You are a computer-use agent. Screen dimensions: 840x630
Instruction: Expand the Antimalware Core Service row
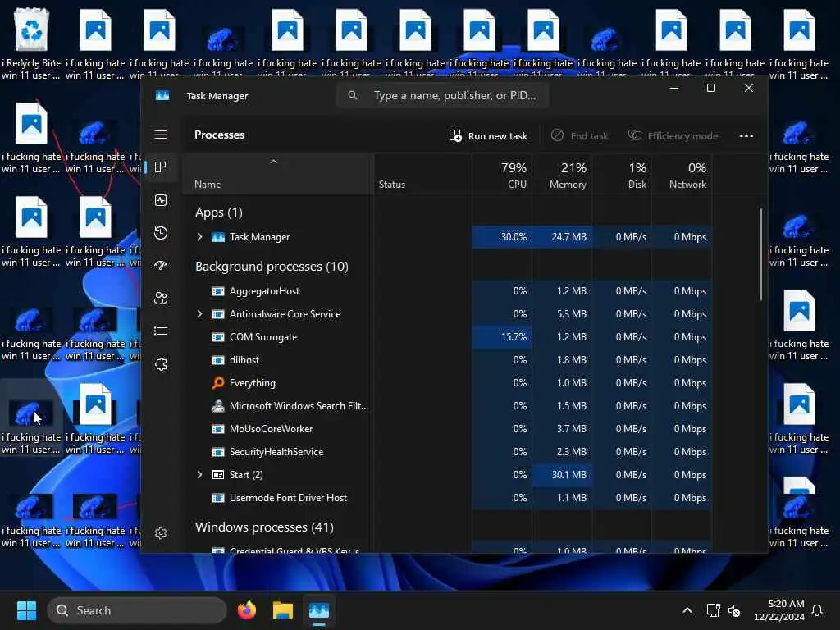point(200,314)
